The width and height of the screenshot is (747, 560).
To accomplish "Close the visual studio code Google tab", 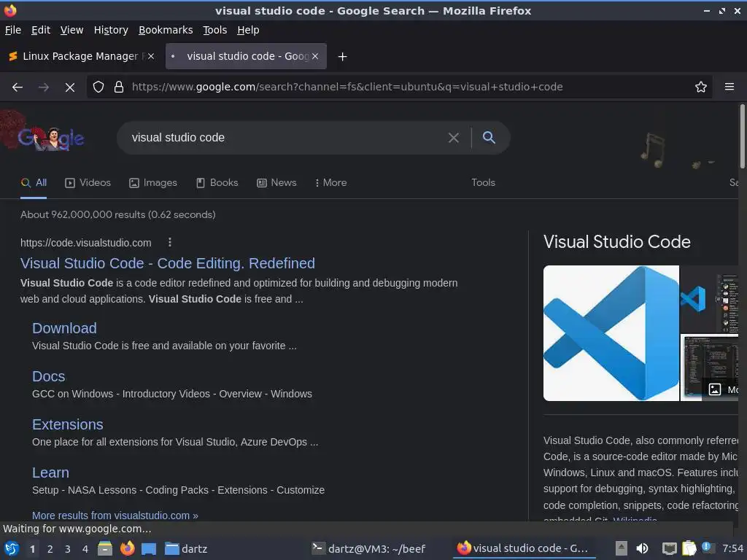I will 315,56.
